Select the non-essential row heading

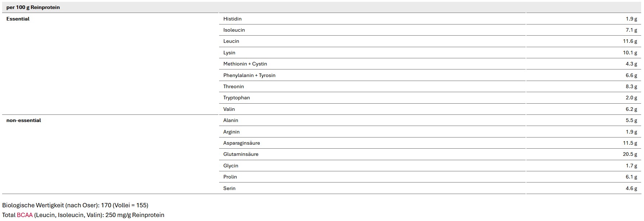click(24, 120)
